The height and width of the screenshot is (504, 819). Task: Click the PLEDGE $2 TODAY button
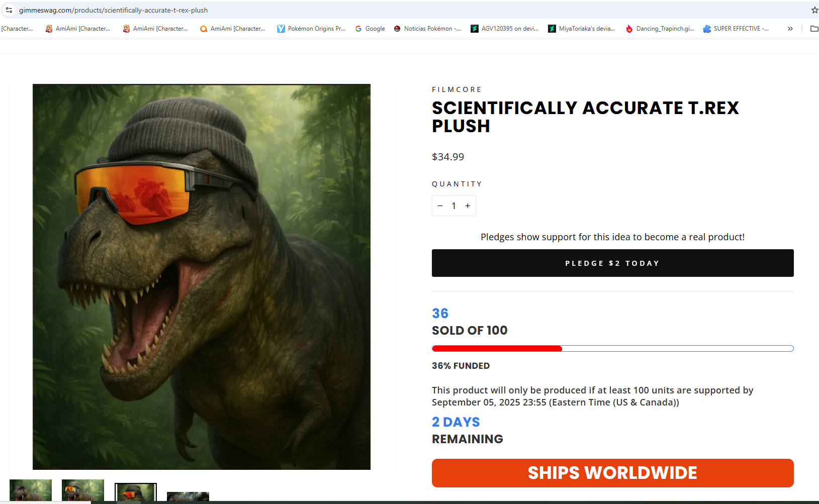pyautogui.click(x=612, y=263)
